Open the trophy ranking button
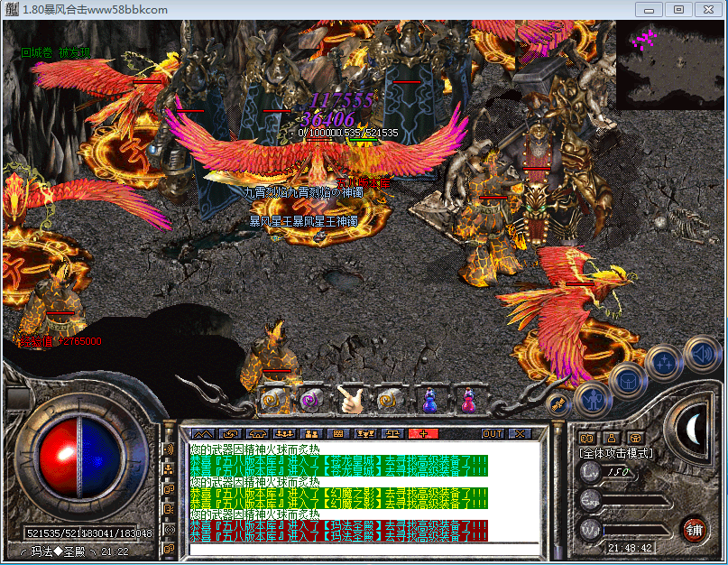This screenshot has height=565, width=728. [x=365, y=434]
